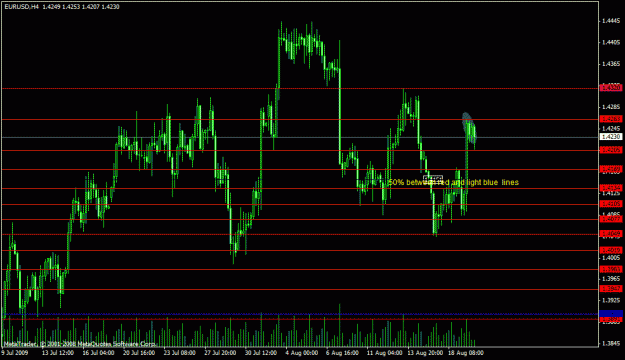Click the 1.3925 price scale value
The height and width of the screenshot is (360, 625).
(611, 300)
